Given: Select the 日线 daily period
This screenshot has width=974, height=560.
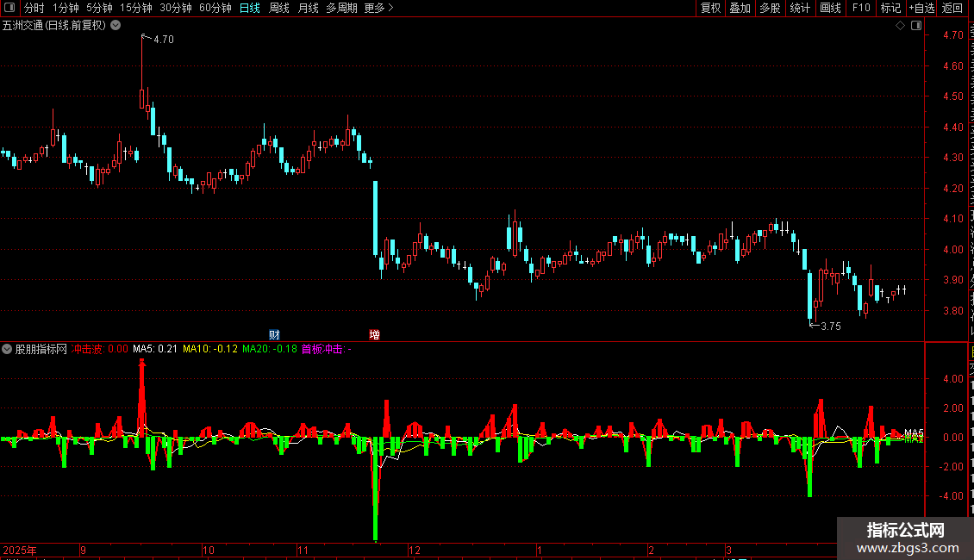Looking at the screenshot, I should 250,8.
